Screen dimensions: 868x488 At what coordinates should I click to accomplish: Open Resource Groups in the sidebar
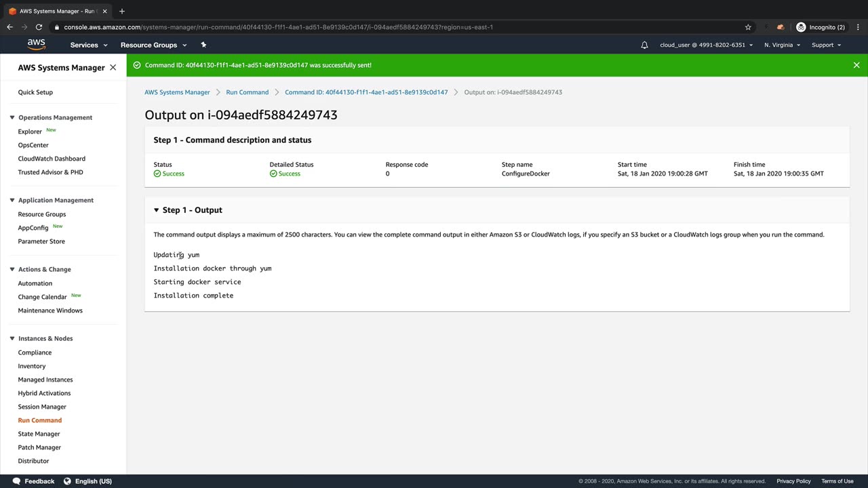click(x=42, y=214)
